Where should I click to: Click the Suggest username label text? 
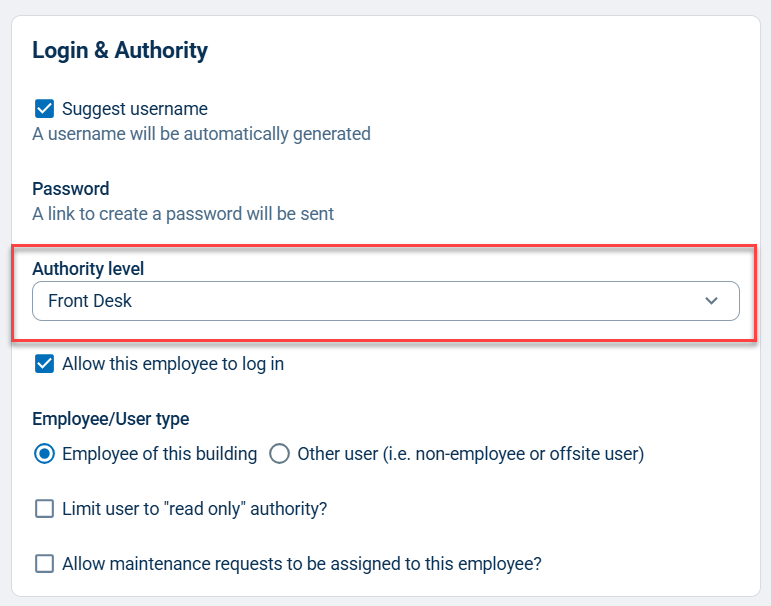135,109
